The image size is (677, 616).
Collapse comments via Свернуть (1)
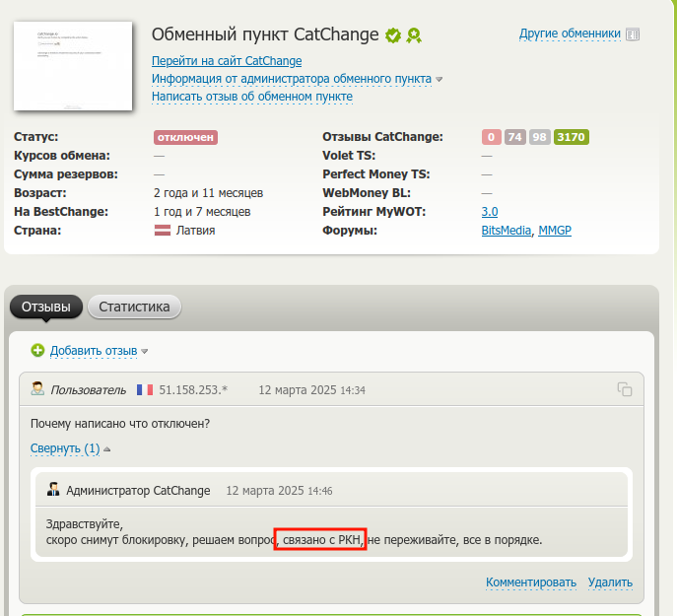pos(65,448)
